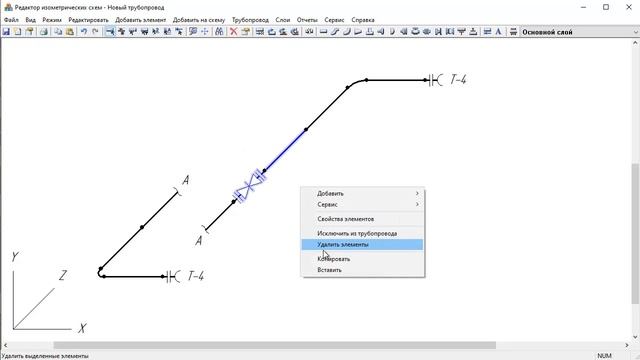Click the Print toolbar icon
The height and width of the screenshot is (360, 640).
(43, 31)
